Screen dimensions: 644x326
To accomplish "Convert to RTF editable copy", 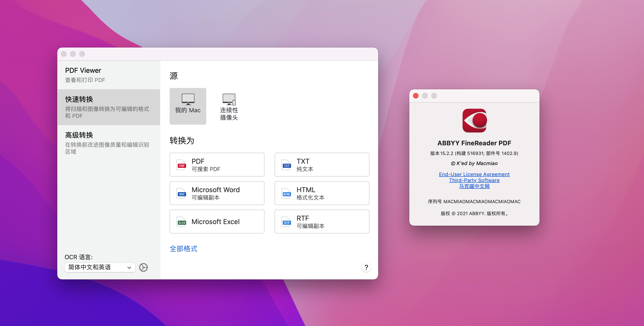I will (322, 222).
